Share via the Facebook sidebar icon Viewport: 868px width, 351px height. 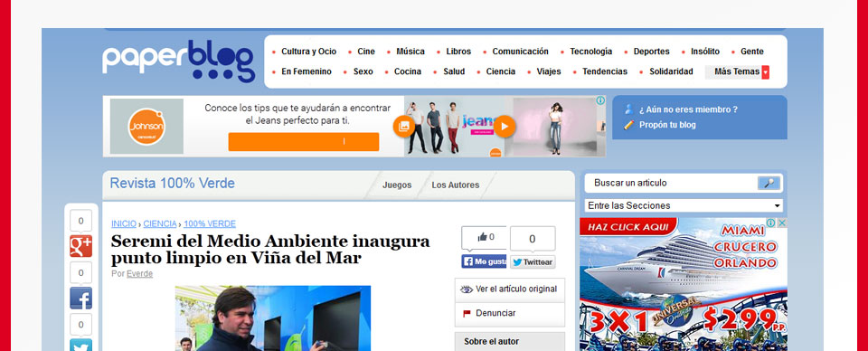click(x=80, y=298)
